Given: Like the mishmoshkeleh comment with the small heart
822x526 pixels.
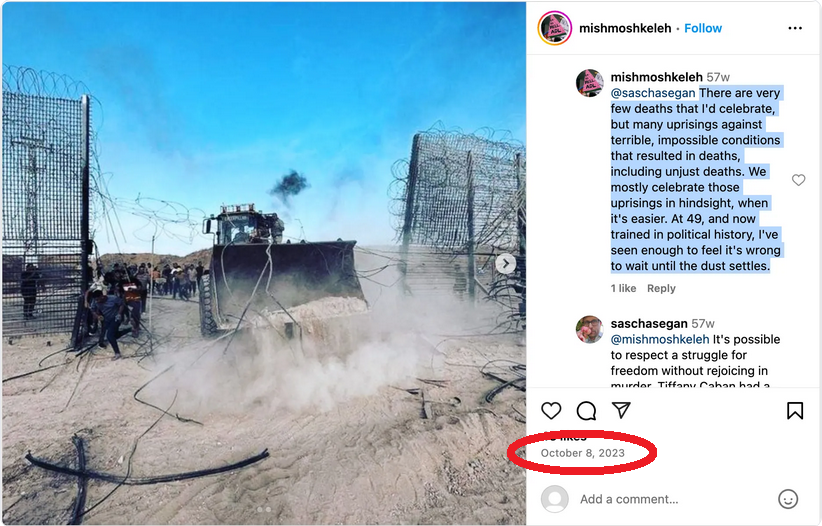Looking at the screenshot, I should [x=798, y=180].
